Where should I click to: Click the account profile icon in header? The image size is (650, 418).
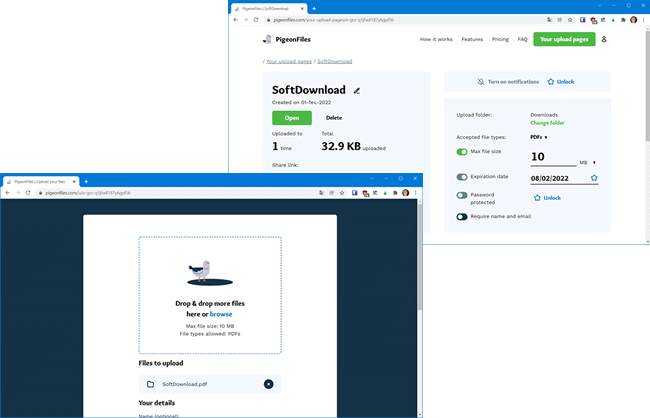[x=604, y=39]
